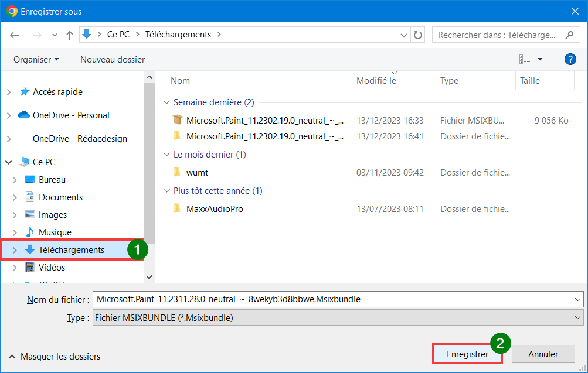
Task: Collapse the Le mois dernier group
Action: (x=167, y=154)
